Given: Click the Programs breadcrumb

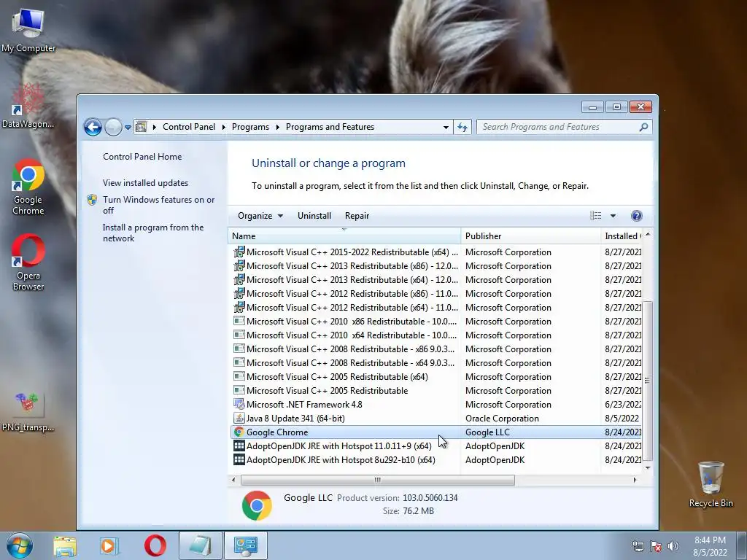Looking at the screenshot, I should tap(251, 127).
